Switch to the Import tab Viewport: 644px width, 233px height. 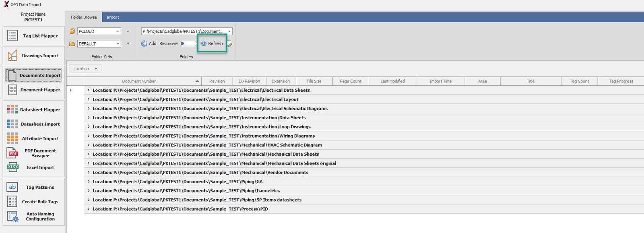(x=113, y=17)
